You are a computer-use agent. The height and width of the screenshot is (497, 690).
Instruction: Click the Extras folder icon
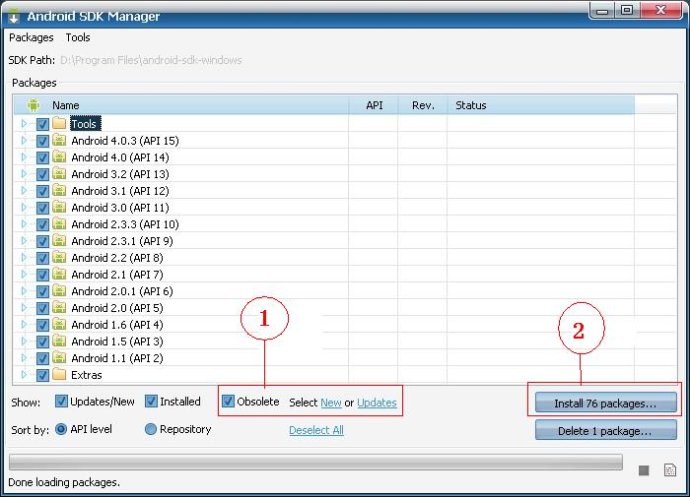(59, 375)
